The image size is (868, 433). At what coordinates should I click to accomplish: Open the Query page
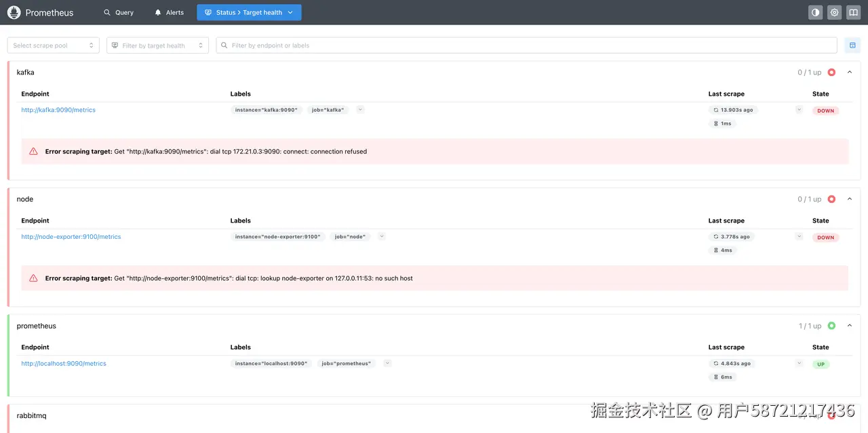(119, 12)
